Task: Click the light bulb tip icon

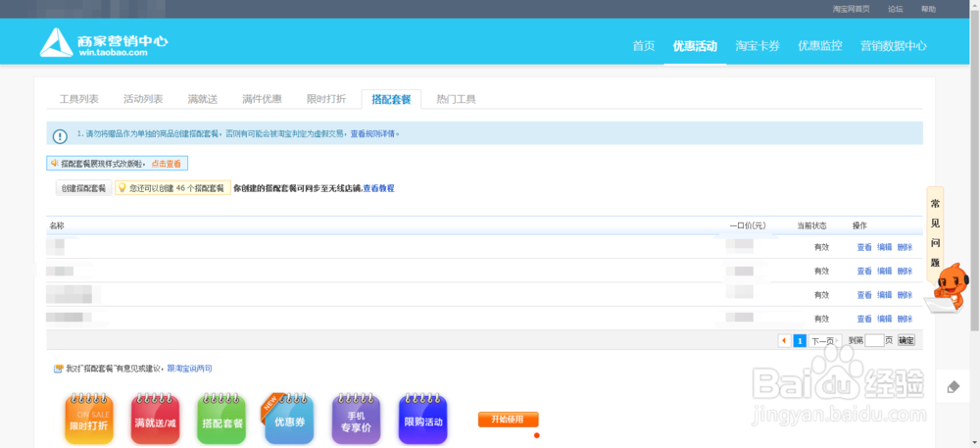Action: click(x=122, y=188)
